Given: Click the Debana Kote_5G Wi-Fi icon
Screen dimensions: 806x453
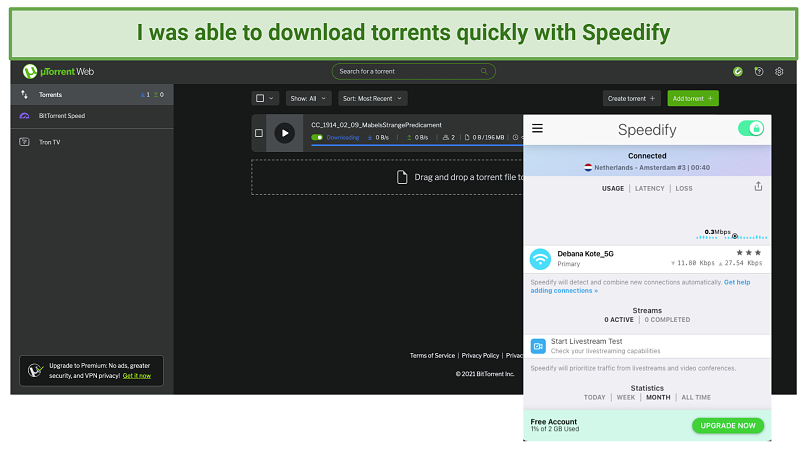Looking at the screenshot, I should point(540,259).
